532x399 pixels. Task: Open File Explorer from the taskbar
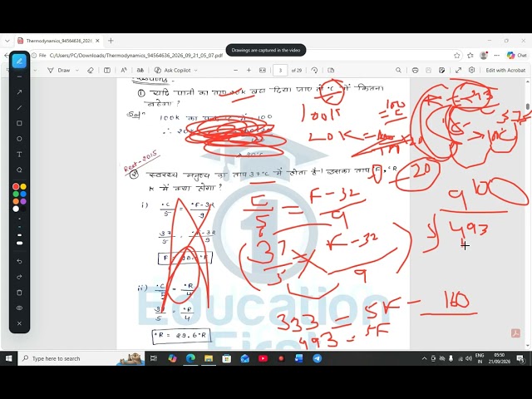209,358
